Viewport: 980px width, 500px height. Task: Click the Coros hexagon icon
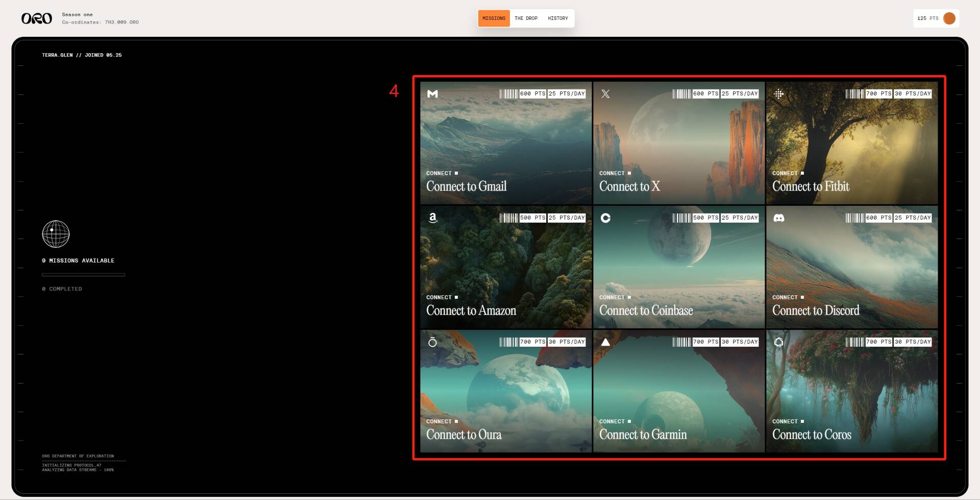[x=778, y=342]
